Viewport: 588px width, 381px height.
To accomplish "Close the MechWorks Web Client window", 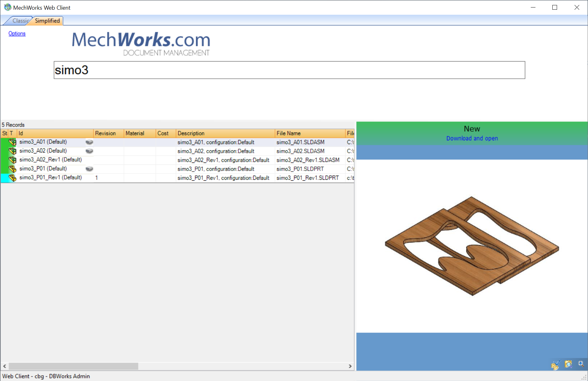I will [577, 8].
